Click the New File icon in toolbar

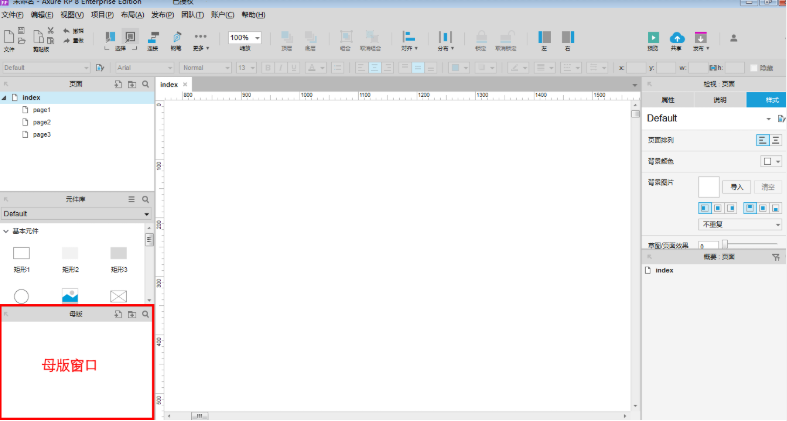9,37
